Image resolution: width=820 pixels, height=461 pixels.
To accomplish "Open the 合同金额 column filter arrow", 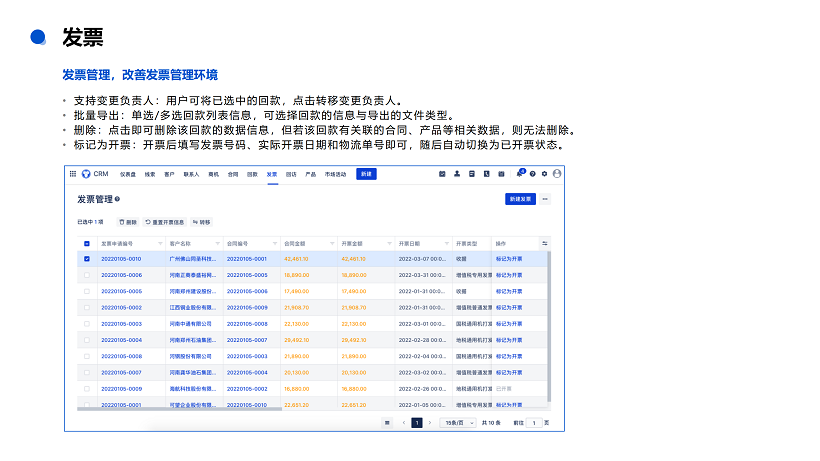I will tap(332, 244).
